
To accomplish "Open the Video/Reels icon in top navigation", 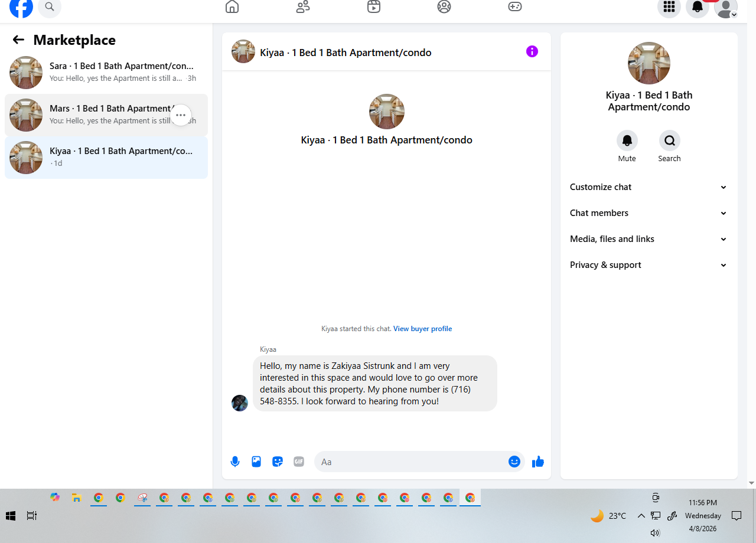I will click(x=374, y=6).
